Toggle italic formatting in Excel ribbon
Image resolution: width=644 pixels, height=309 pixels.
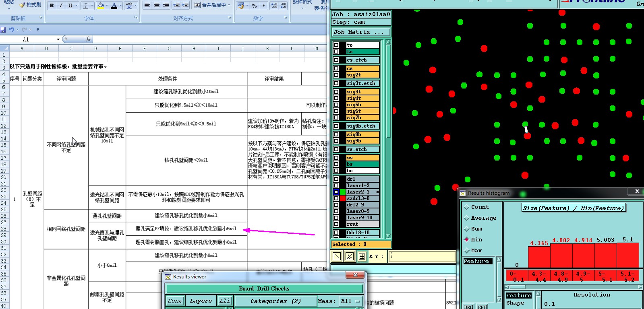[x=61, y=6]
